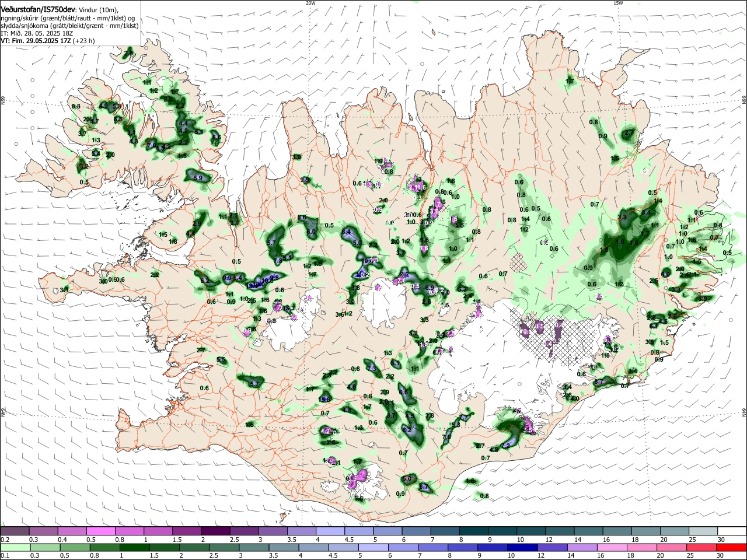Click the 'rigning/skúrir' legend description line
This screenshot has height=560, width=747.
pos(69,18)
